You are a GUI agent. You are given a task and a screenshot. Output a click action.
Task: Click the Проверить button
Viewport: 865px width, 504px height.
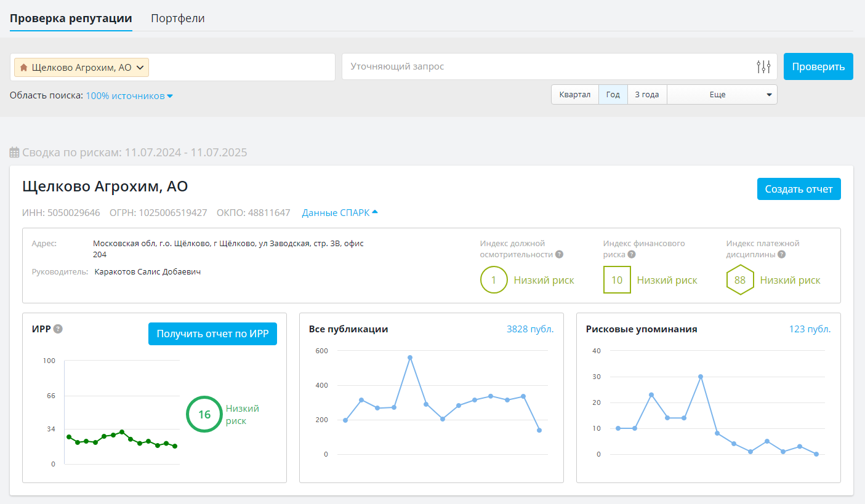tap(818, 66)
